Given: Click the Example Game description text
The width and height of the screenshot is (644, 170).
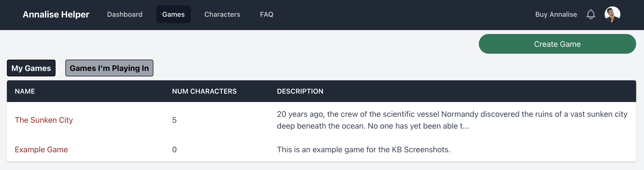Looking at the screenshot, I should 363,150.
